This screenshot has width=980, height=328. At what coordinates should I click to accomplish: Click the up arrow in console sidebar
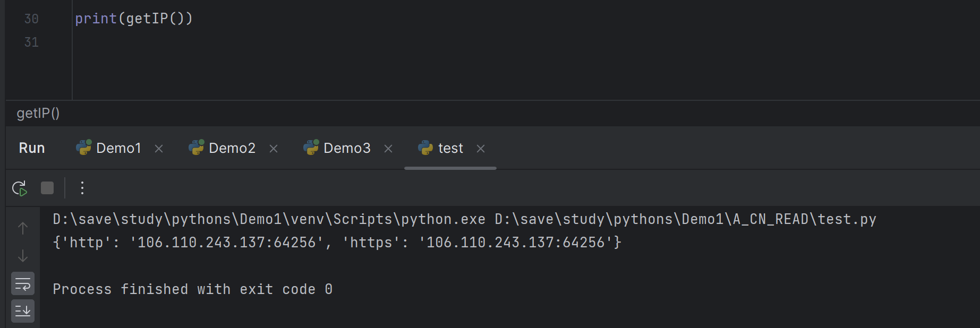coord(23,228)
